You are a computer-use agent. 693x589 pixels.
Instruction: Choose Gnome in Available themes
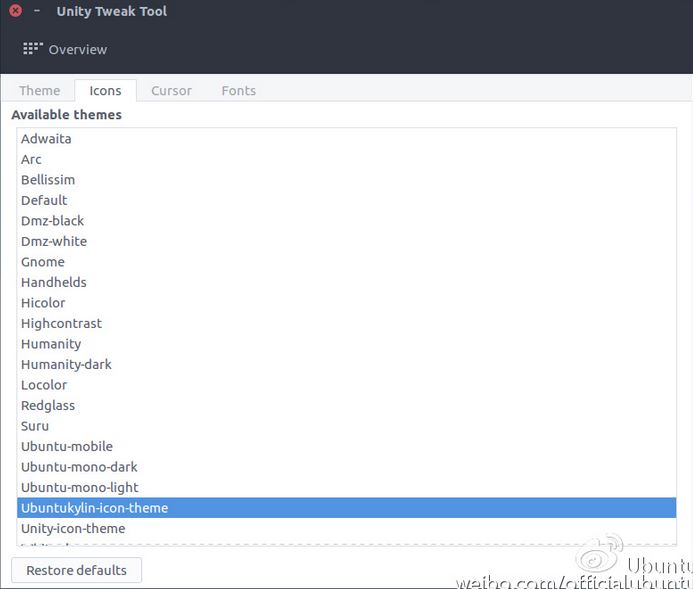[x=43, y=262]
